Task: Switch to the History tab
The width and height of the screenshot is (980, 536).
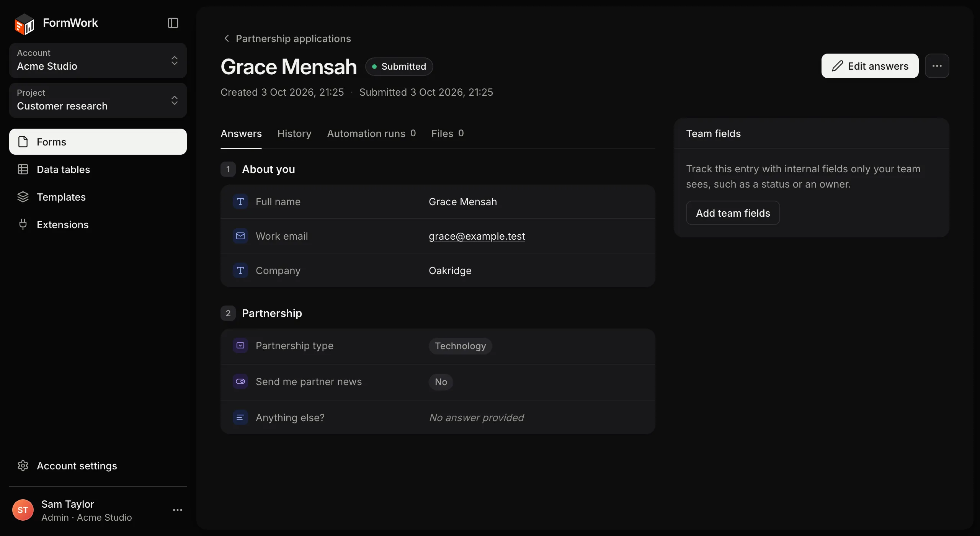Action: click(294, 134)
